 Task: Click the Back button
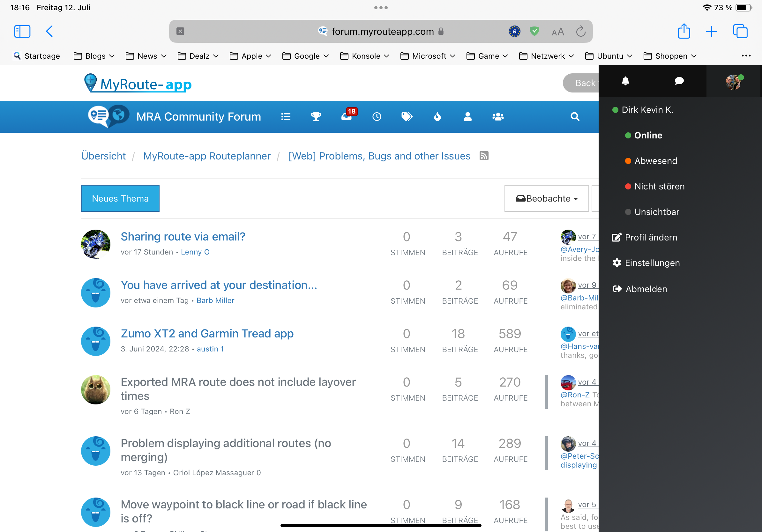pos(581,83)
